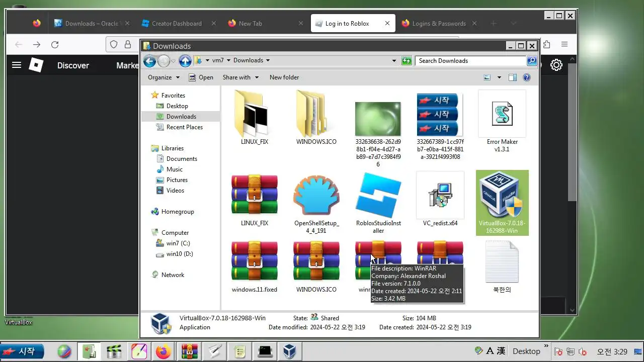This screenshot has height=362, width=644.
Task: Click the Firefox icon in the taskbar
Action: (x=163, y=351)
